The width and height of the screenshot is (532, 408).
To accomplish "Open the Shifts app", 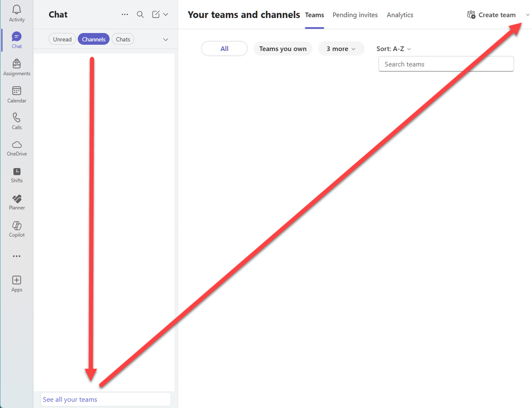I will pos(16,175).
